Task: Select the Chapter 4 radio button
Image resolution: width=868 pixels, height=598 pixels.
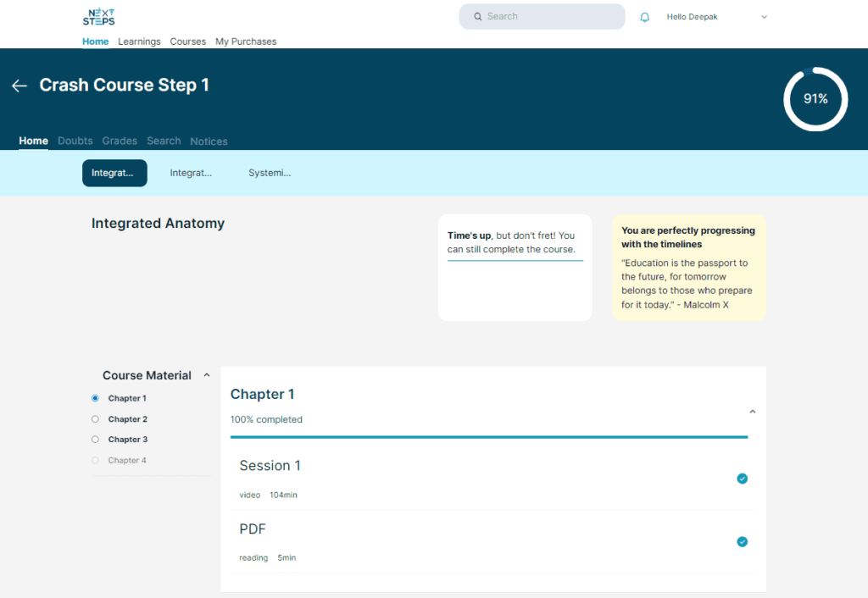Action: 94,460
